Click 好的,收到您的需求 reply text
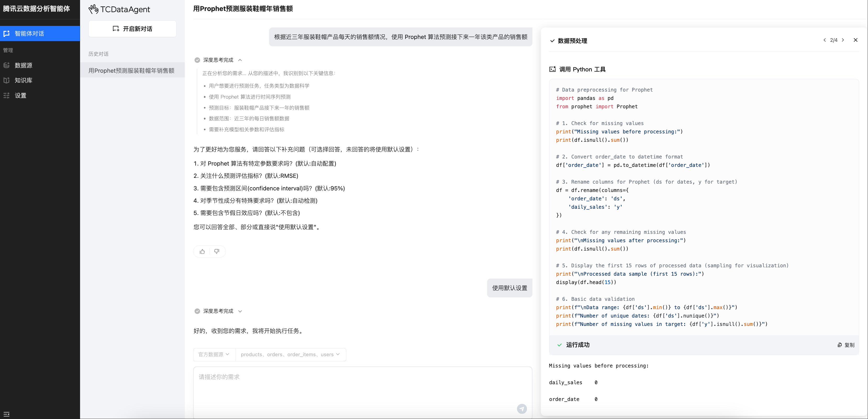The image size is (868, 419). (x=249, y=331)
